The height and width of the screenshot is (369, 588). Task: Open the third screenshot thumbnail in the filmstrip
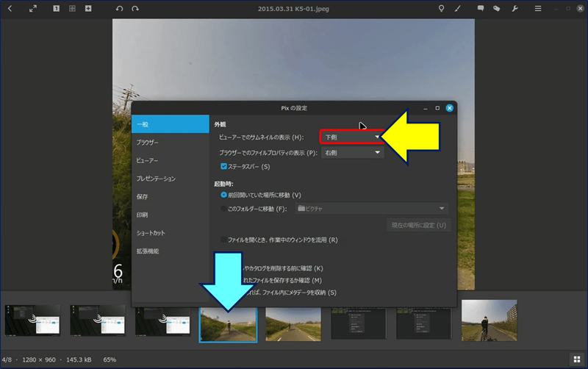[162, 320]
